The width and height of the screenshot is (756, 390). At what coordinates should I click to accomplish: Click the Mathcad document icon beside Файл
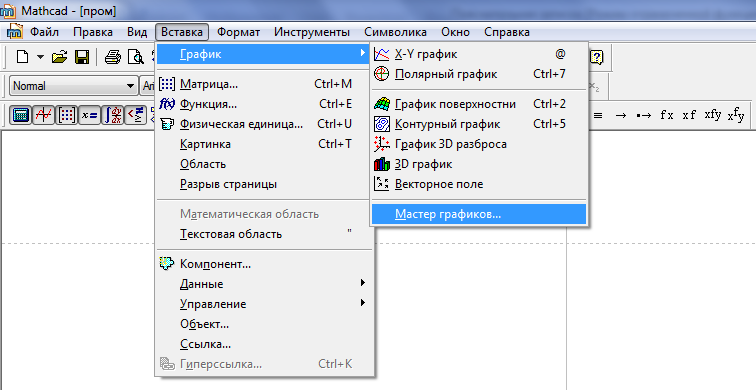point(15,31)
